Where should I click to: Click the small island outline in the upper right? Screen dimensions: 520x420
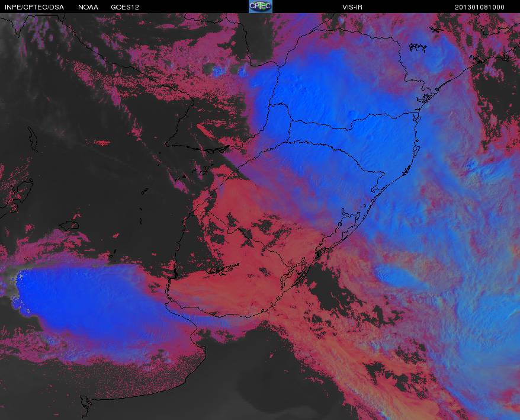point(418,48)
